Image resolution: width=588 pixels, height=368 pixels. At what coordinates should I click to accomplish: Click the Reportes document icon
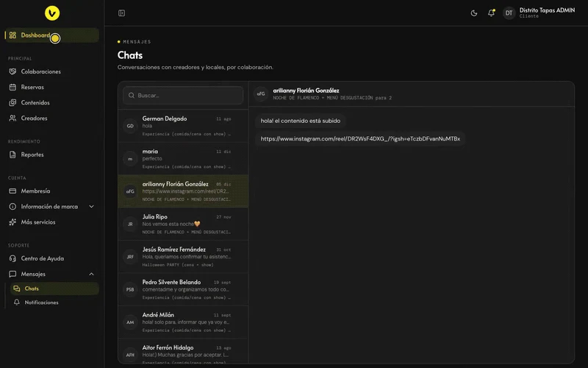tap(12, 155)
